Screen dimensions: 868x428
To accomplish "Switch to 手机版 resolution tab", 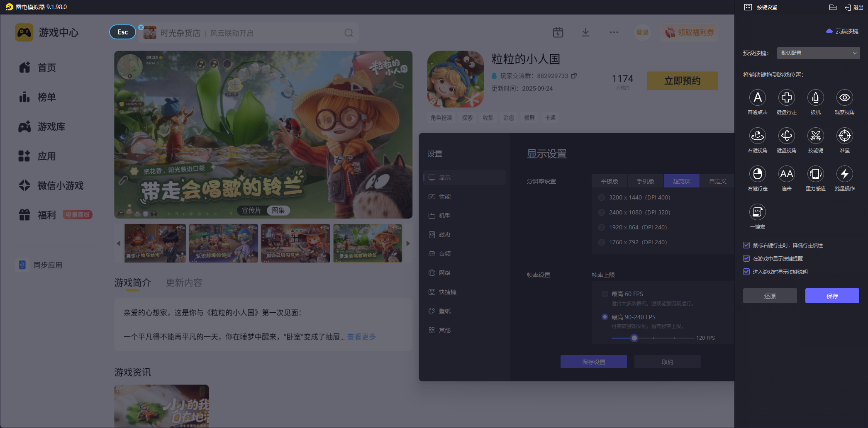I will point(646,181).
